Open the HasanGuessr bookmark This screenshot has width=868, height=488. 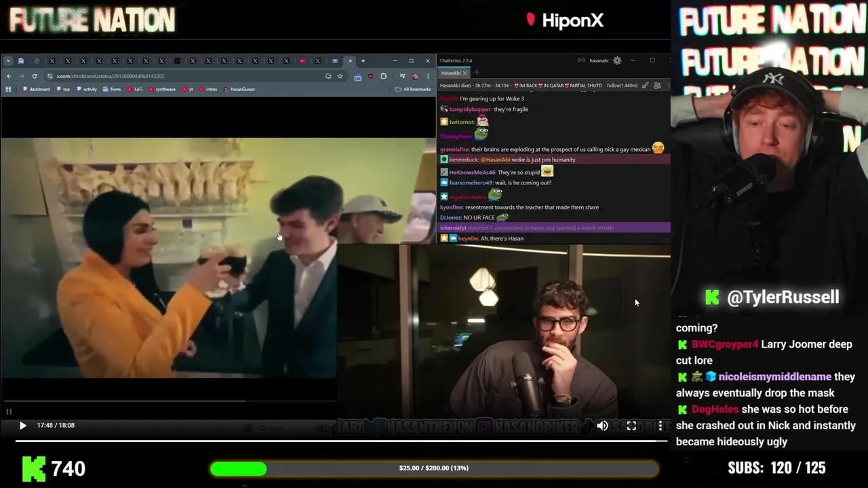point(239,89)
